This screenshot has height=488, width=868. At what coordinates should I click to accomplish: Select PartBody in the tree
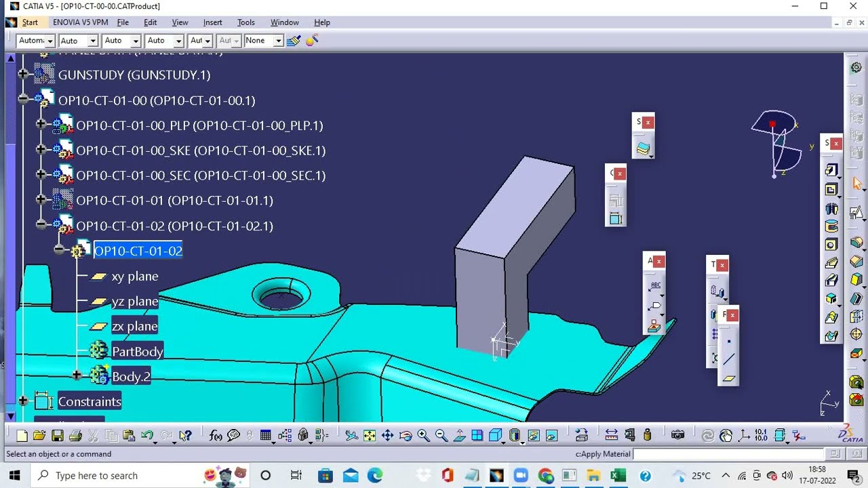point(138,351)
